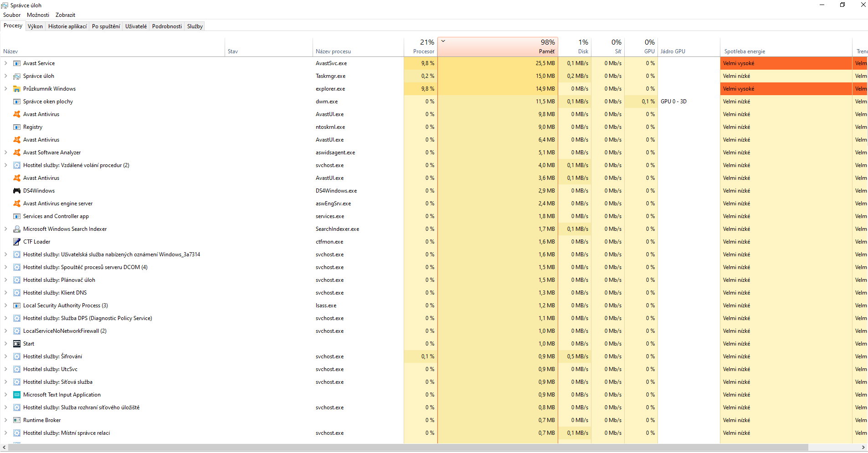Click the DS4Windows gamepad icon
The height and width of the screenshot is (453, 868).
(17, 191)
